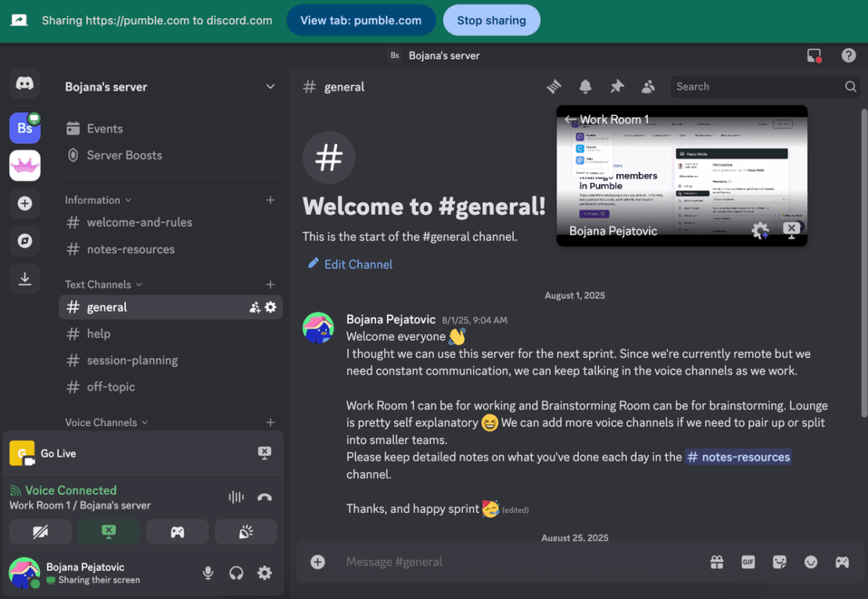Mute your microphone
Viewport: 868px width, 599px height.
tap(208, 573)
